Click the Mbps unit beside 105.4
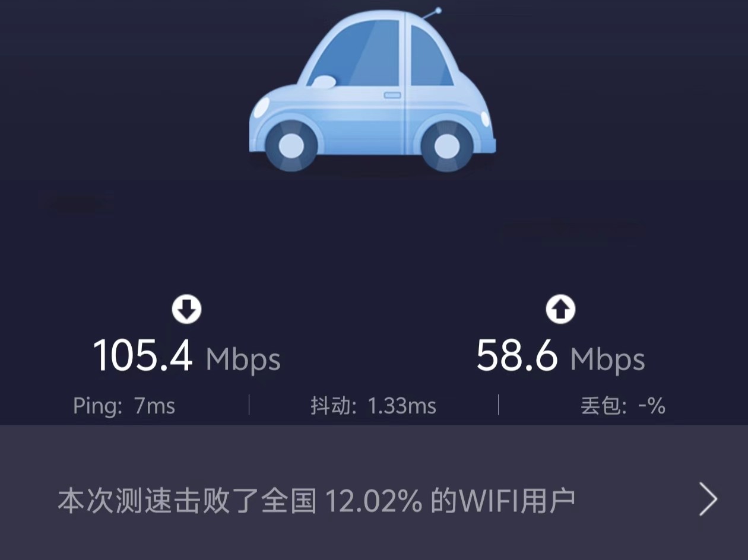This screenshot has height=560, width=748. point(243,359)
